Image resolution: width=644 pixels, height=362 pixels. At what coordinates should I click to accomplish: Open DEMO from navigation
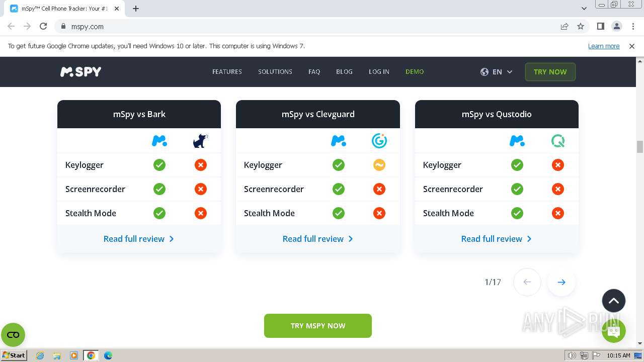point(415,72)
